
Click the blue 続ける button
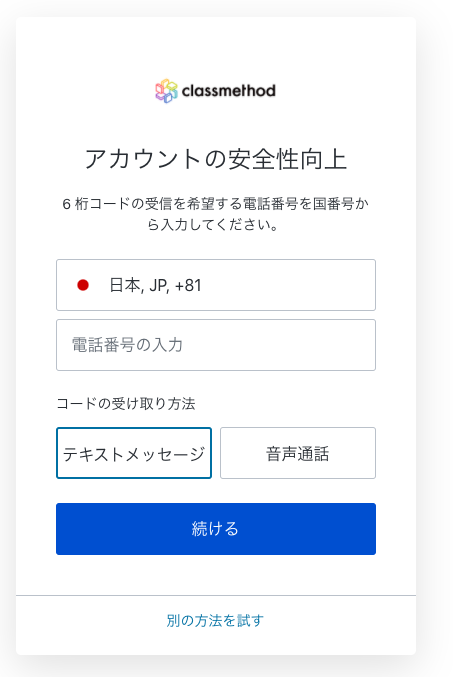[216, 529]
